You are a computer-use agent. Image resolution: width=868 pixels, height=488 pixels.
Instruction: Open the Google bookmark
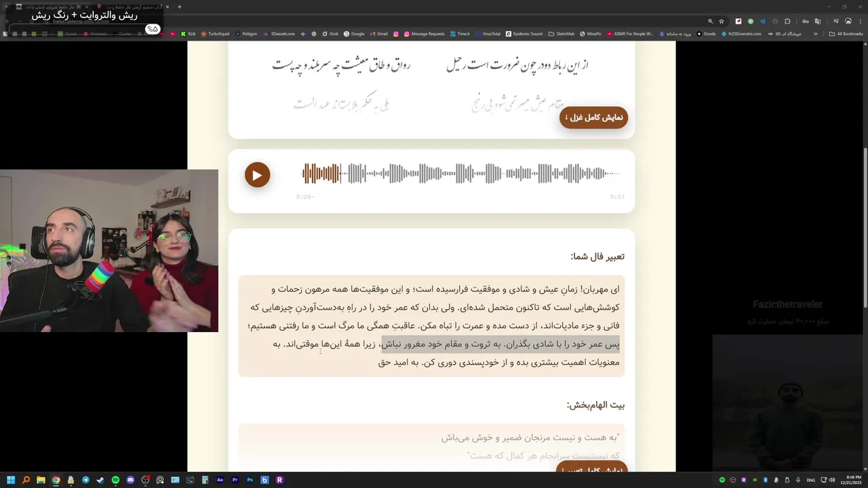(354, 33)
